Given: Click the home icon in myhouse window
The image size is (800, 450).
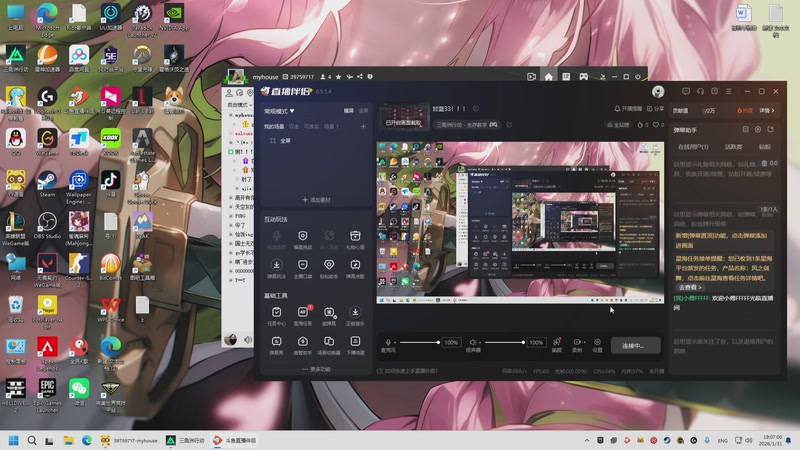Looking at the screenshot, I should [x=548, y=77].
